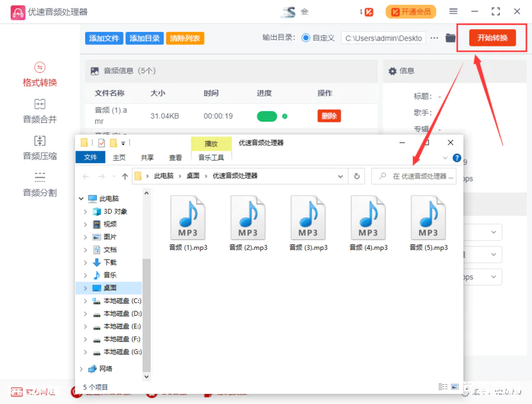Click the Explorer back arrow
The height and width of the screenshot is (404, 532).
[x=86, y=176]
